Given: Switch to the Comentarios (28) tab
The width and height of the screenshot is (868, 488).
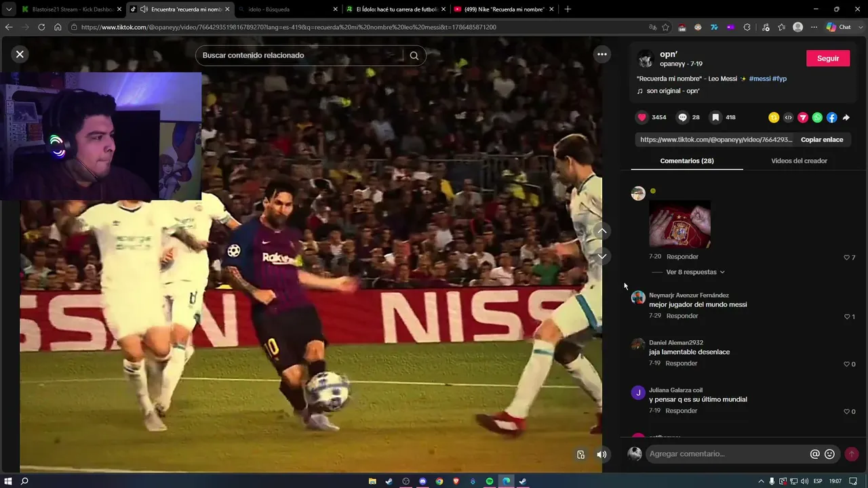Looking at the screenshot, I should tap(687, 161).
